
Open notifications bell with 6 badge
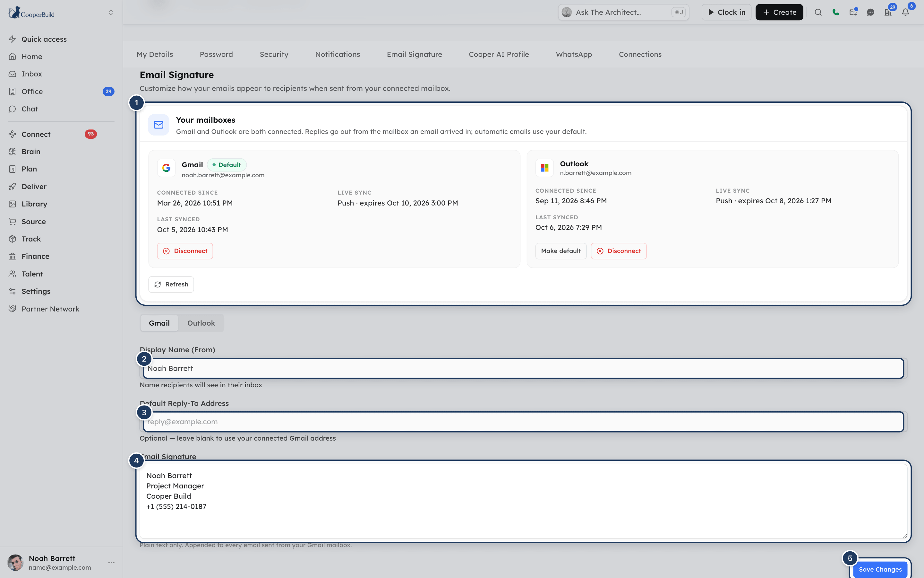906,12
